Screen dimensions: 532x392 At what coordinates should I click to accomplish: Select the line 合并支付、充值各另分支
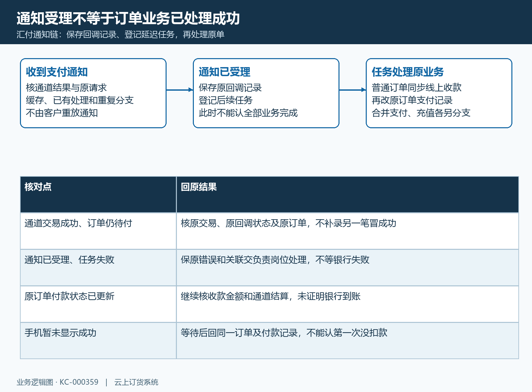pos(421,113)
